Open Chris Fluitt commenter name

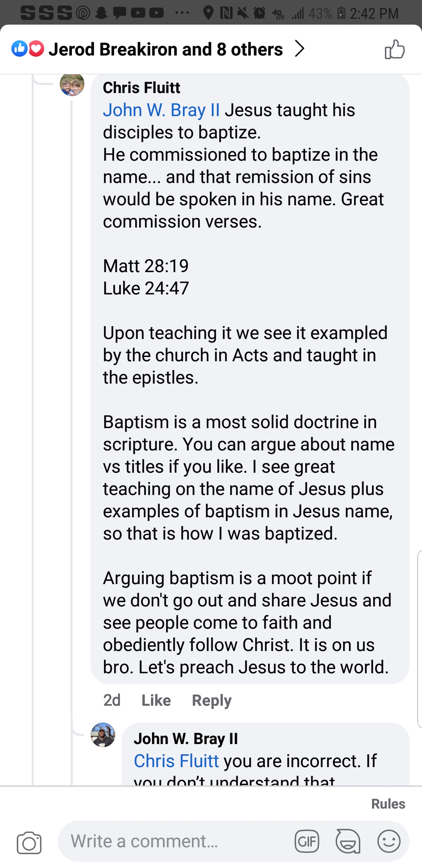click(141, 88)
